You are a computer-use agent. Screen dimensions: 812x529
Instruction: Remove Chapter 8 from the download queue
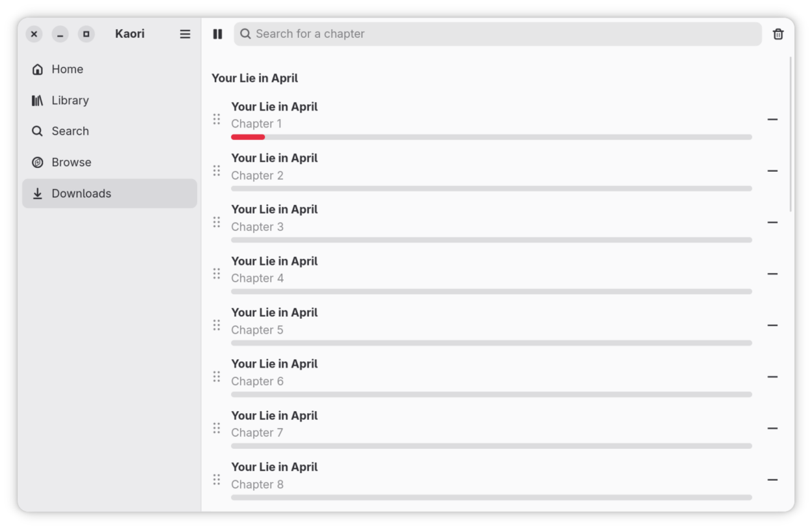click(772, 480)
